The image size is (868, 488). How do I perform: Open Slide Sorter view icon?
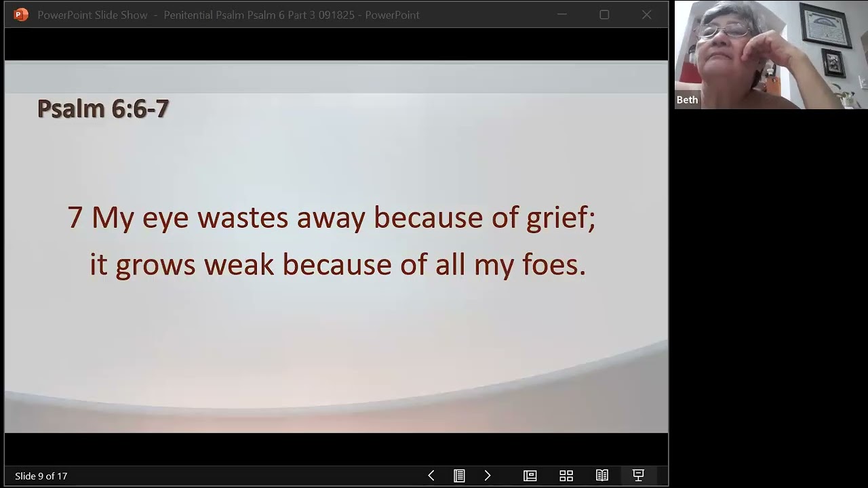566,476
